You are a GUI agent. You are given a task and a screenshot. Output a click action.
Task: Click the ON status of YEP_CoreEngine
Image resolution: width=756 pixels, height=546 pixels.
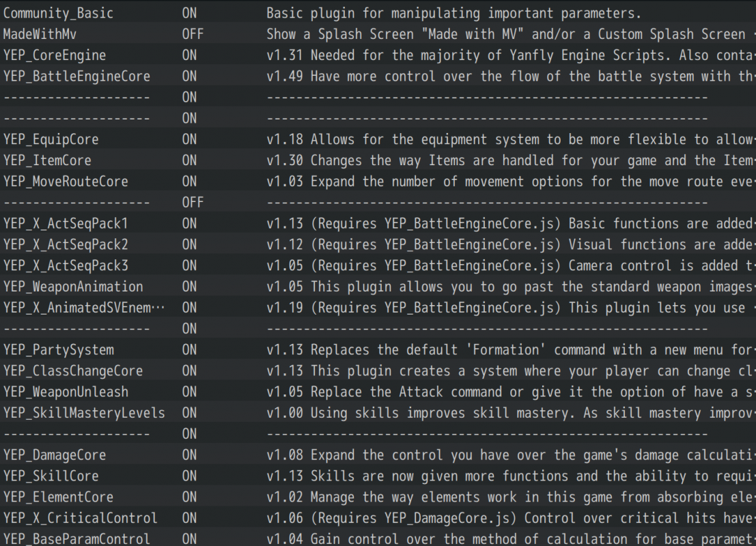point(189,55)
